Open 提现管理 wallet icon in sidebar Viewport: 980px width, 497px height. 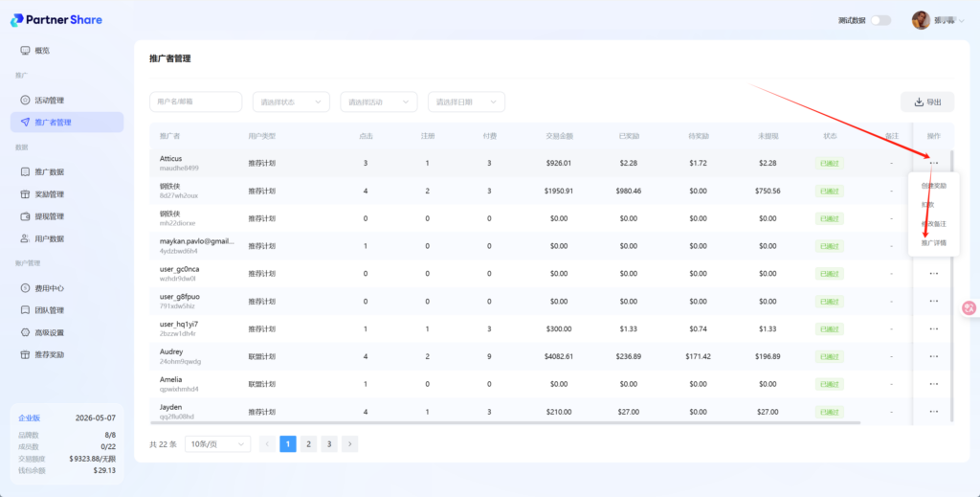click(x=25, y=216)
